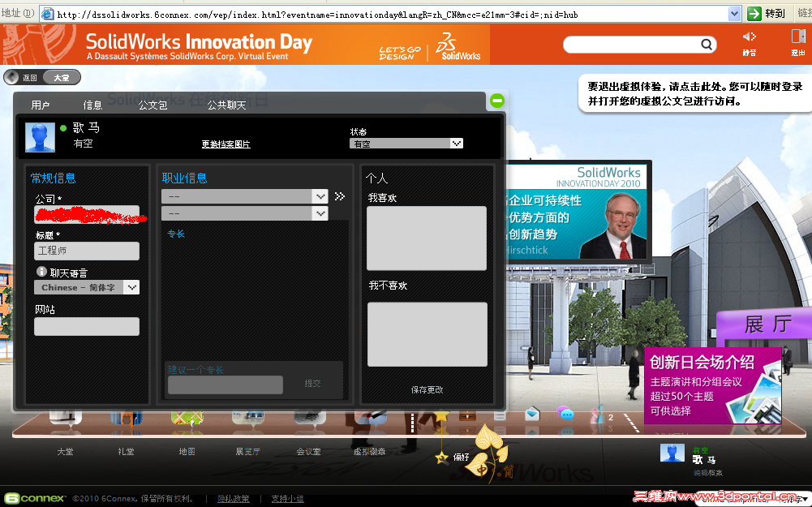Click the 隐私政策 privacy policy link

[x=234, y=499]
